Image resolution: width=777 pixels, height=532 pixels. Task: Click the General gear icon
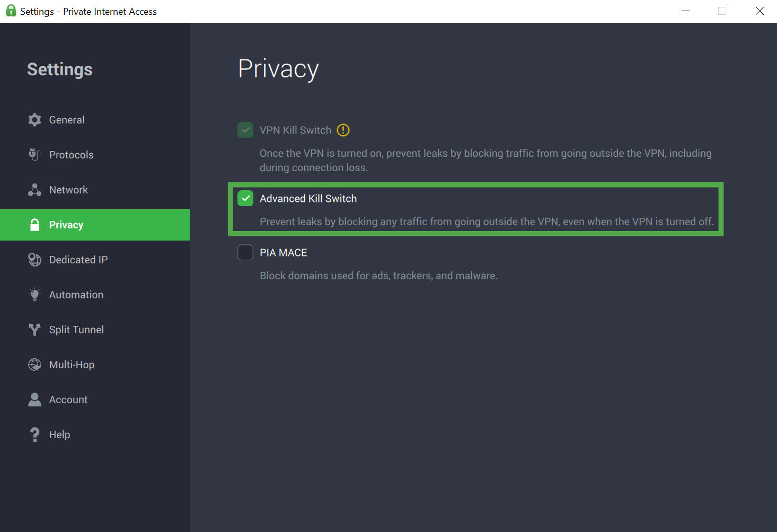pyautogui.click(x=34, y=120)
